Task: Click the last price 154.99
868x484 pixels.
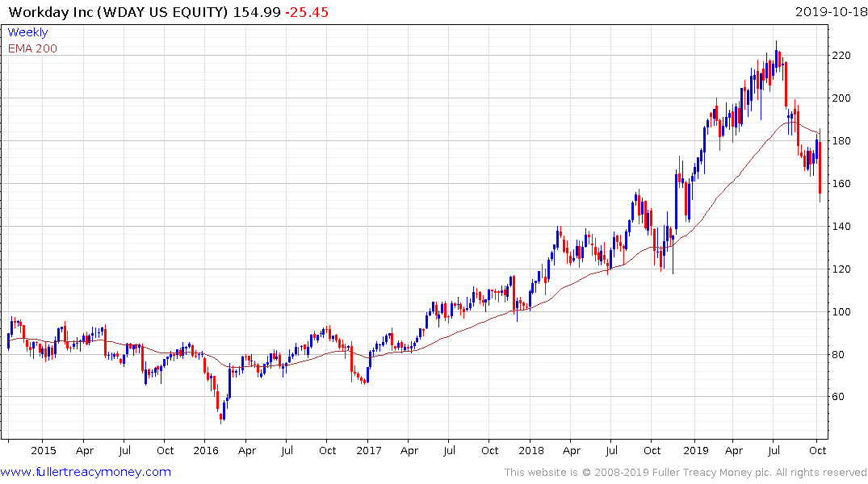Action: click(x=257, y=12)
